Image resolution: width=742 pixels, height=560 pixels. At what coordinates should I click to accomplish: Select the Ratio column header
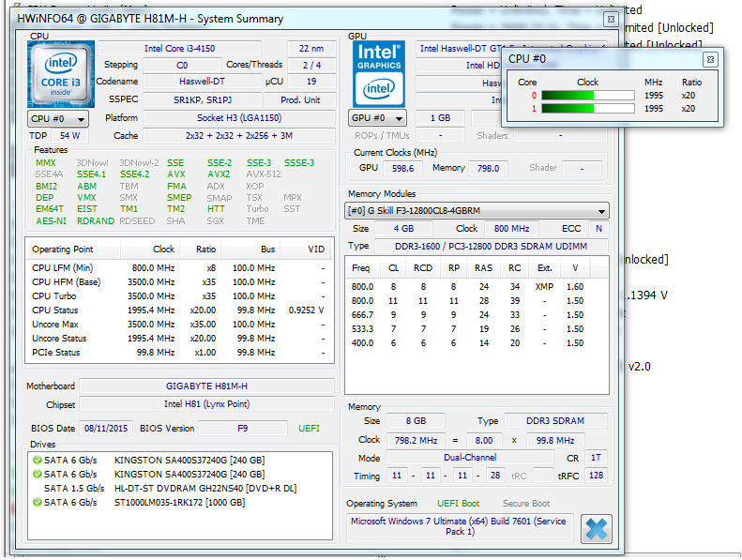200,249
